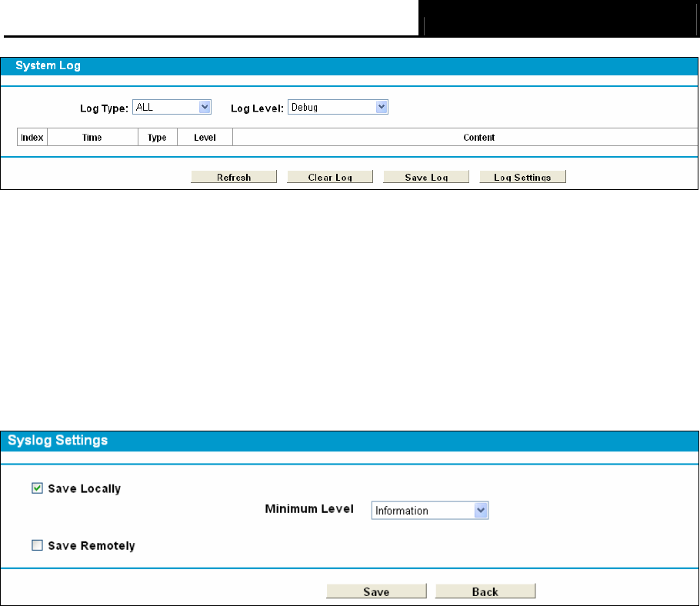The width and height of the screenshot is (700, 606).
Task: Click the Minimum Level label
Action: point(309,509)
